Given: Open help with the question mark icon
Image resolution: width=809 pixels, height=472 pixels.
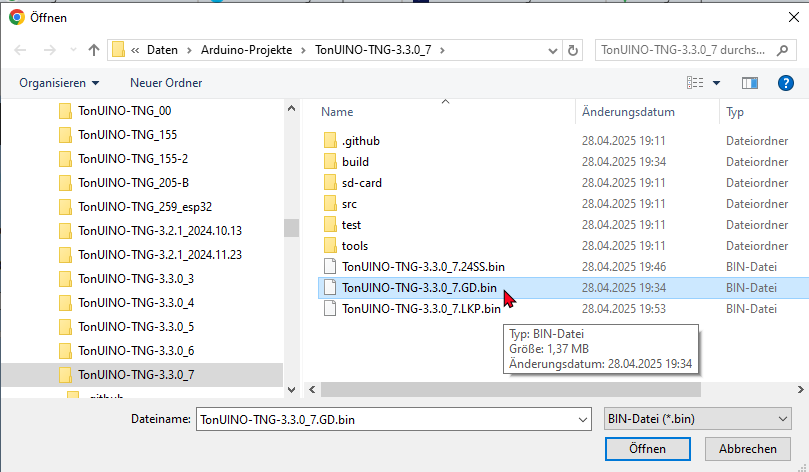Looking at the screenshot, I should (x=785, y=83).
